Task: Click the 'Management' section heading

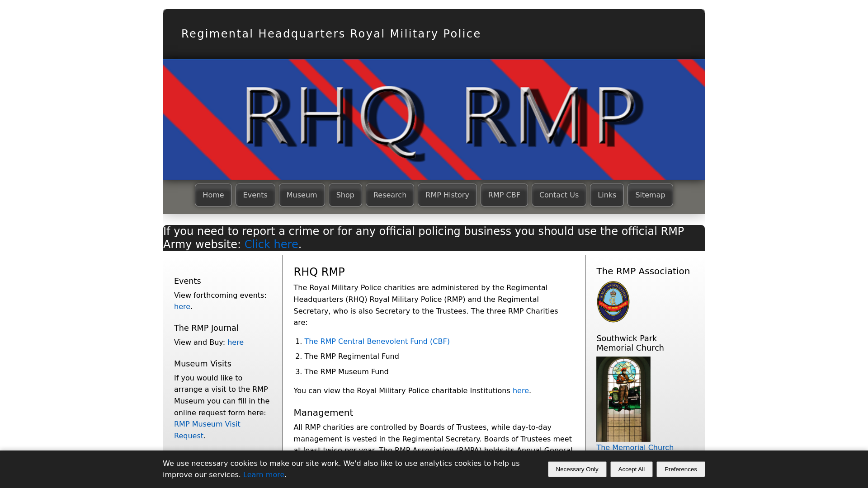Action: (323, 413)
